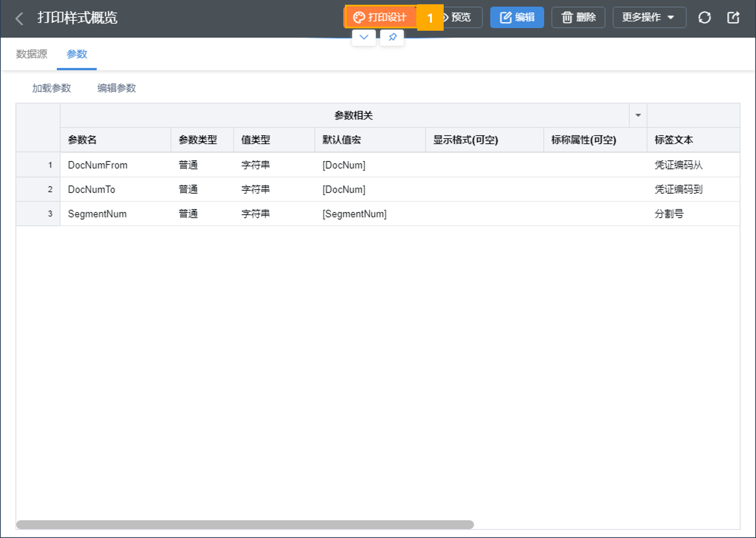The height and width of the screenshot is (538, 756).
Task: Click the refresh icon
Action: (x=704, y=17)
